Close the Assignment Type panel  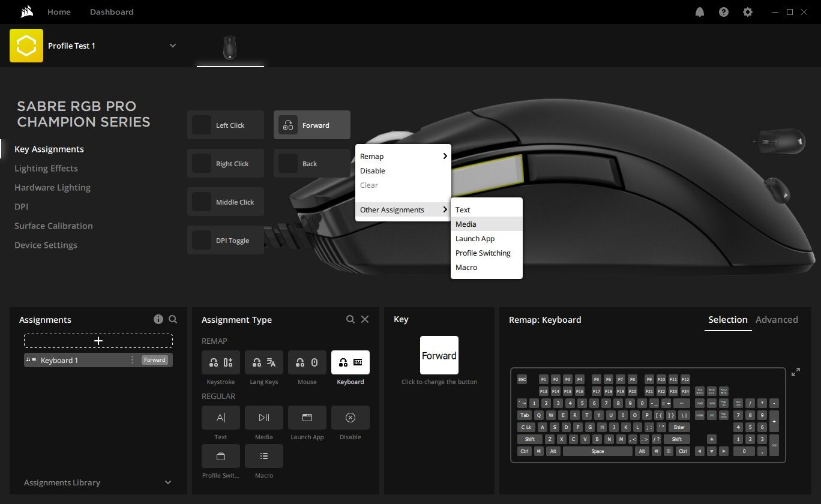click(x=365, y=319)
